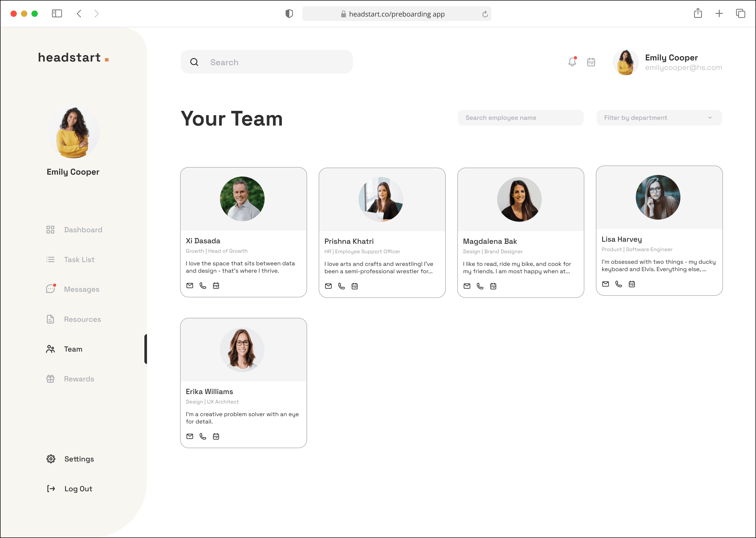This screenshot has height=538, width=756.
Task: Open Dashboard from sidebar
Action: tap(83, 230)
